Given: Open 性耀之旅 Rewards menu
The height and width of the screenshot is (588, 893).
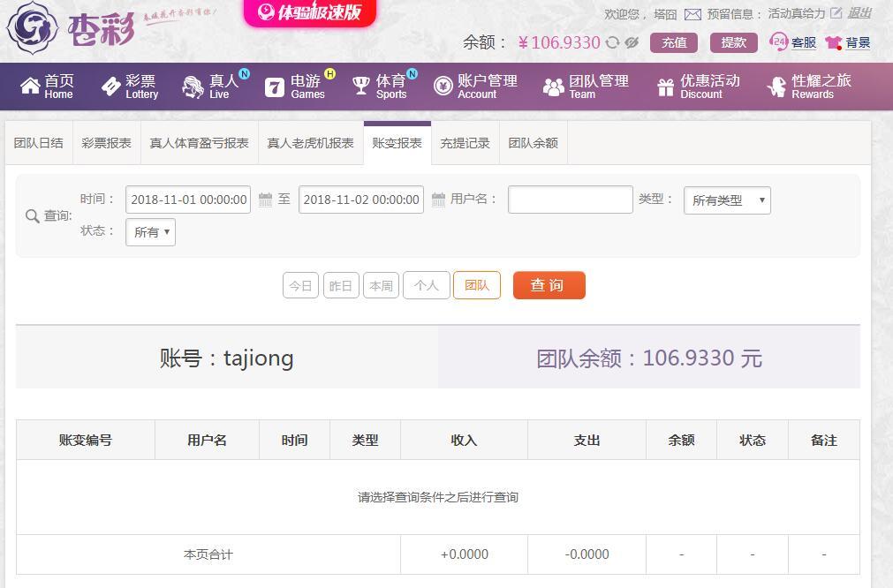Looking at the screenshot, I should coord(809,87).
